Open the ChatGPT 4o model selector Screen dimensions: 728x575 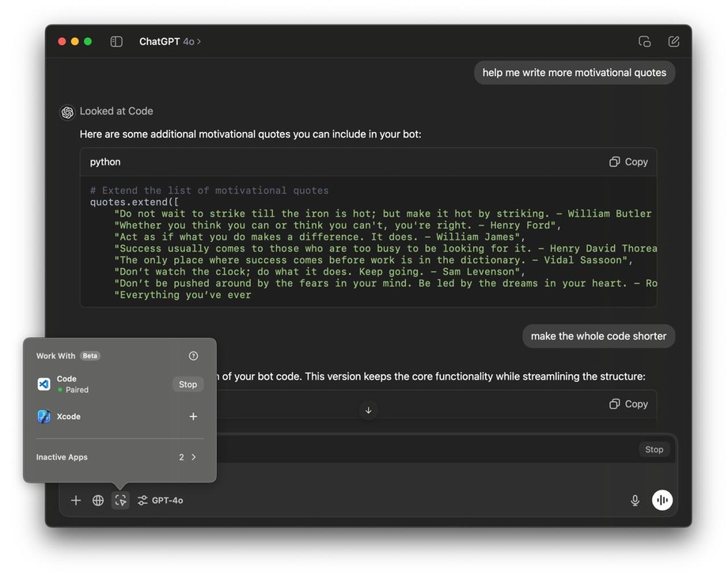point(170,42)
